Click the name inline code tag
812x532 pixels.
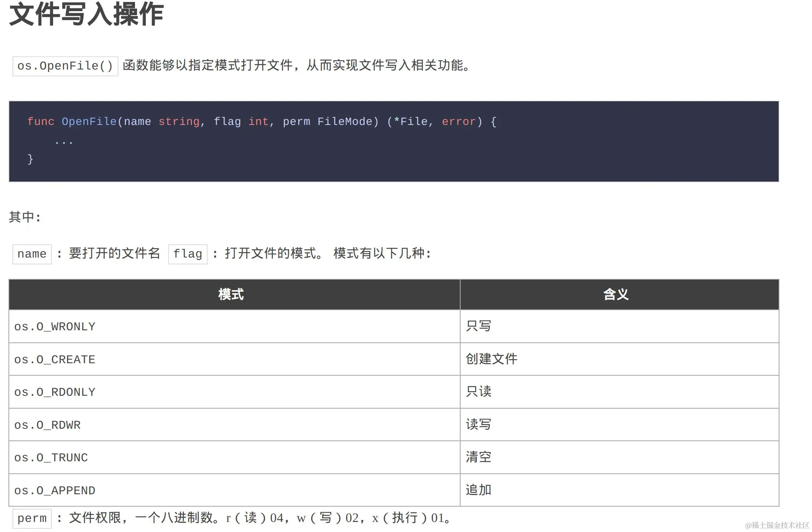pos(32,254)
